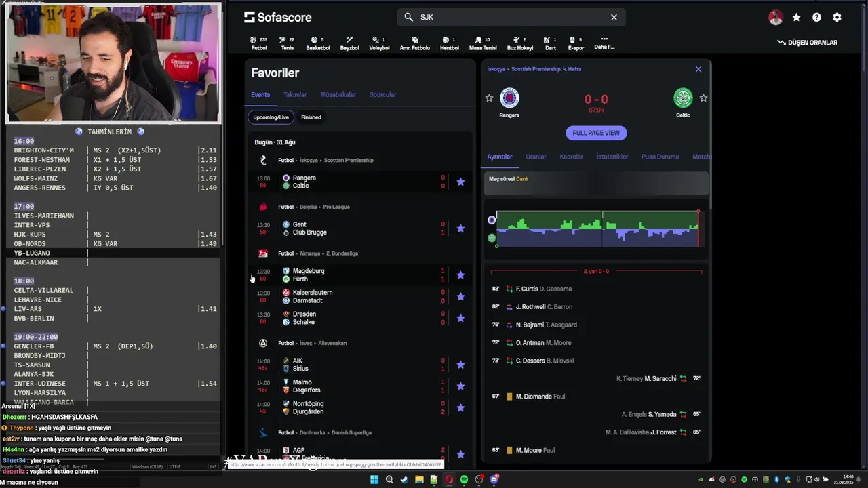Select the Magdeburg vs Fürth match row

click(359, 275)
